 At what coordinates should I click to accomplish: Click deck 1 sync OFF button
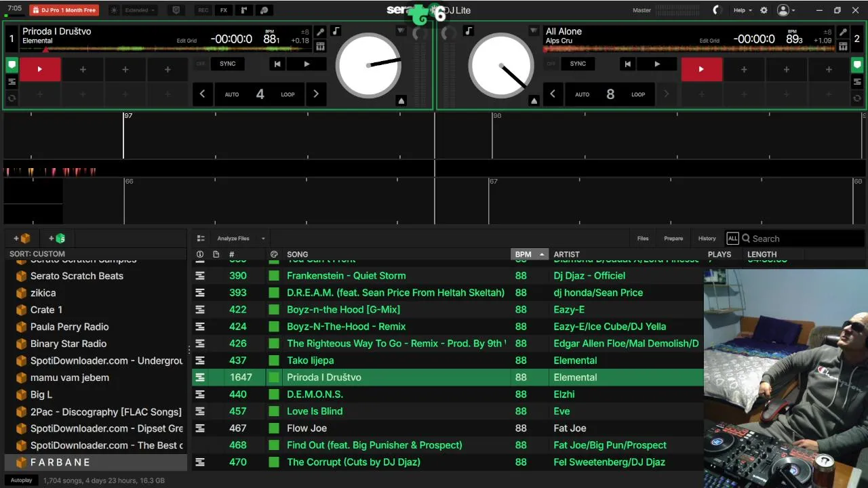tap(201, 64)
